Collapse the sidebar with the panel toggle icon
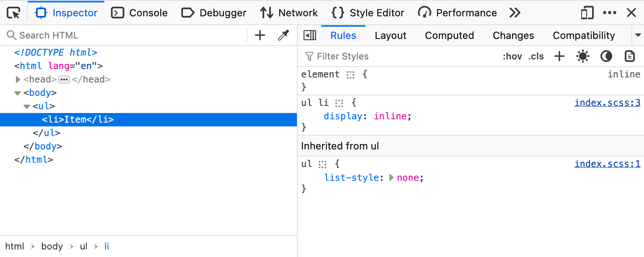Viewport: 644px width, 257px height. click(x=310, y=35)
